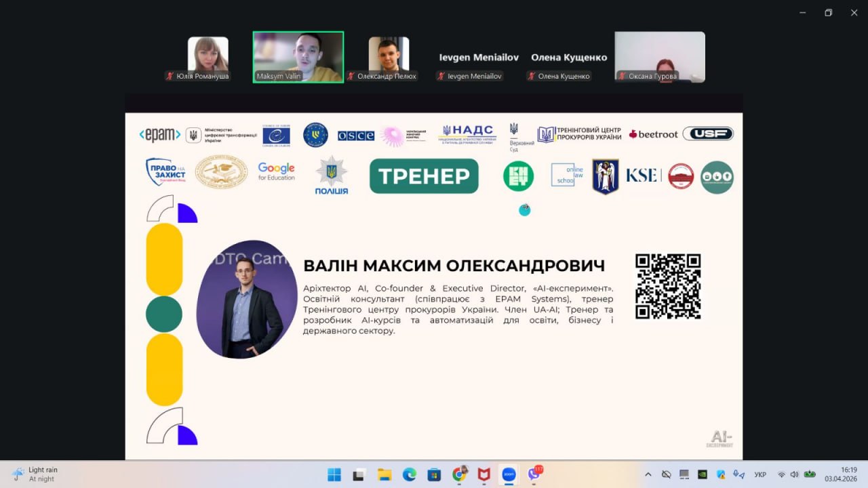Viewport: 868px width, 488px height.
Task: Select Maksym Valin's active video thumbnail
Action: pyautogui.click(x=298, y=57)
